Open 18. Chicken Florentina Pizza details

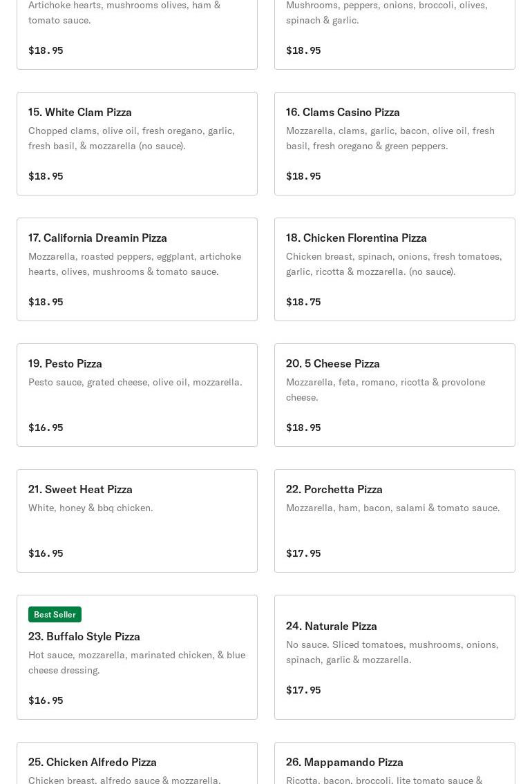point(395,269)
